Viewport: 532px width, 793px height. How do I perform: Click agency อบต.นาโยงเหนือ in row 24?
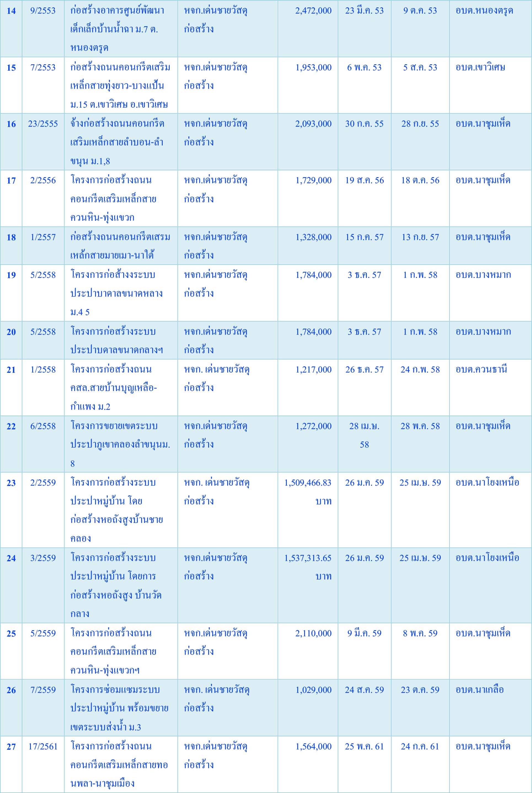(487, 558)
